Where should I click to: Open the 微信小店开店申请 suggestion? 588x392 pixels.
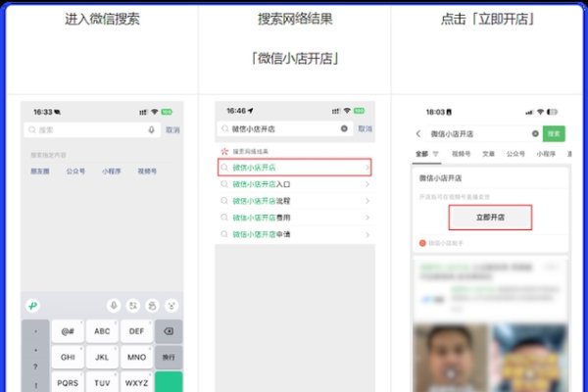295,234
